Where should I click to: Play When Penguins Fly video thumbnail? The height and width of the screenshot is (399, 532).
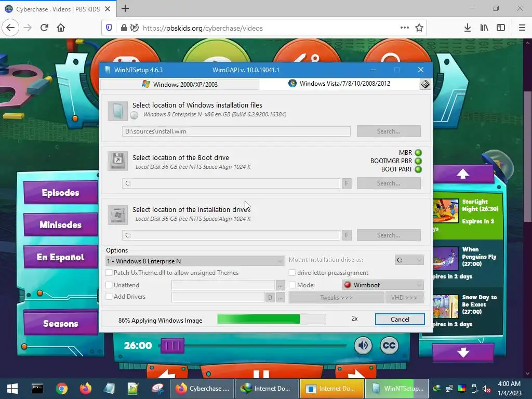(x=445, y=259)
